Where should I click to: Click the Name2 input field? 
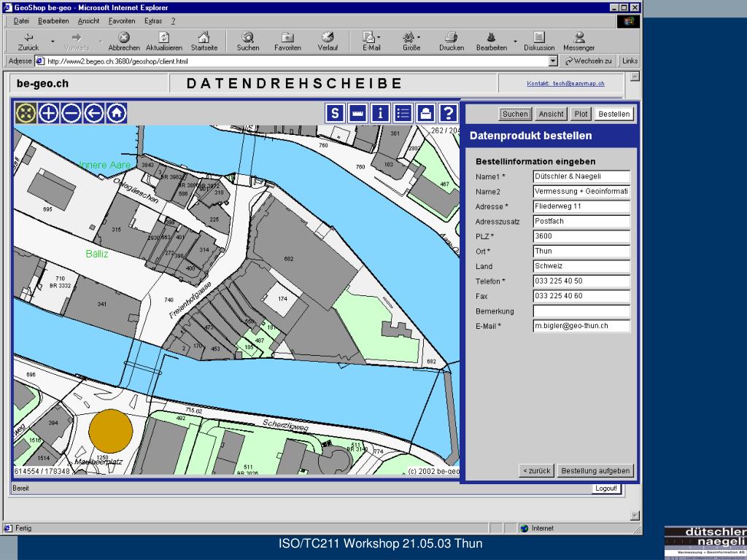[581, 192]
